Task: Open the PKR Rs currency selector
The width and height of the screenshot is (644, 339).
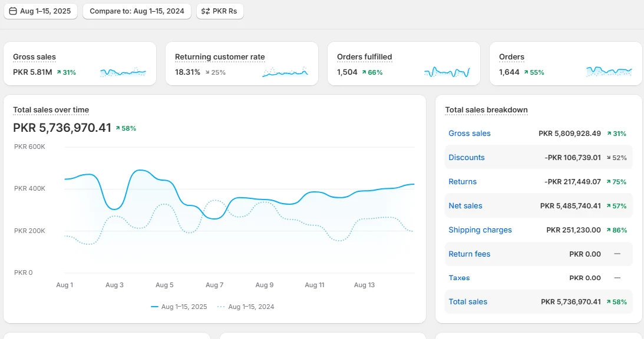Action: [220, 11]
